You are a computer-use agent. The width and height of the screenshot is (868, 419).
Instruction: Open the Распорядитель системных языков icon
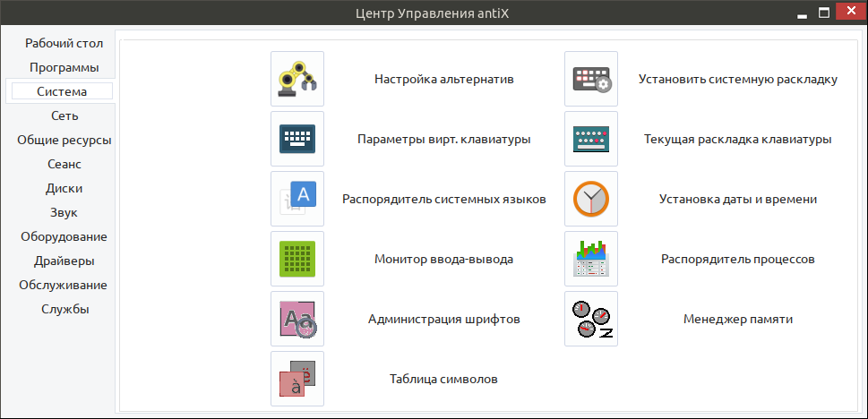tap(297, 199)
